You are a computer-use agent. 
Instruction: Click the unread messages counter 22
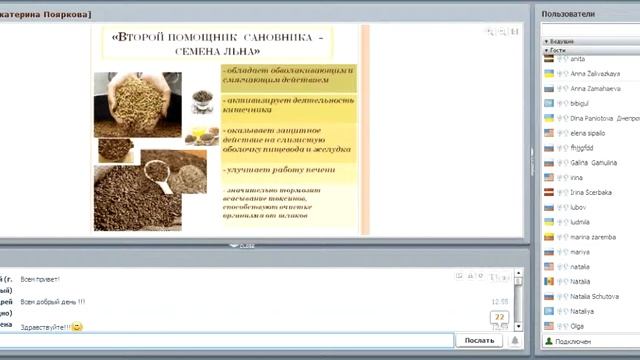pyautogui.click(x=500, y=317)
